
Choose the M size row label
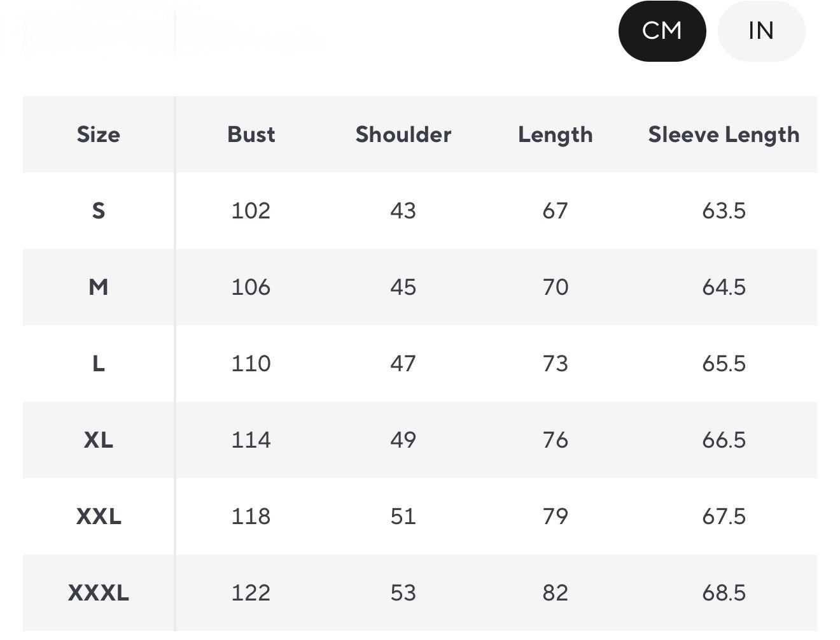tap(98, 287)
